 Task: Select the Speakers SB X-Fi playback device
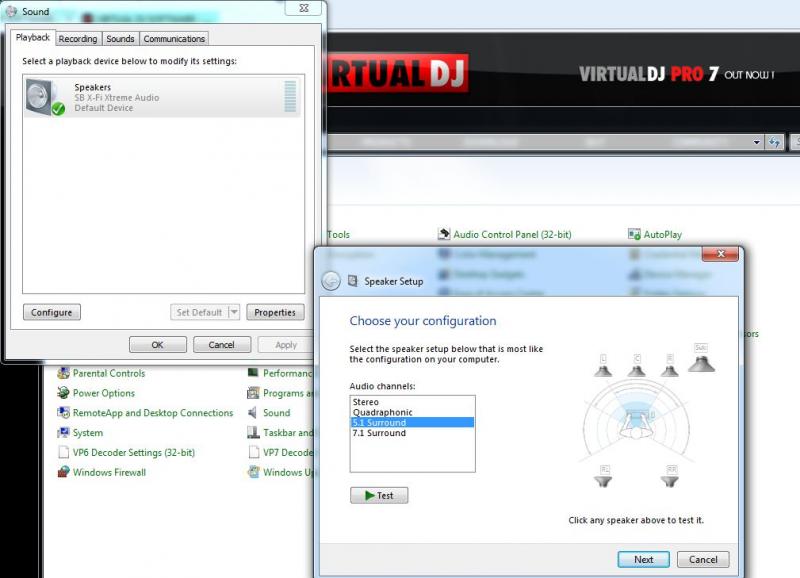point(162,97)
